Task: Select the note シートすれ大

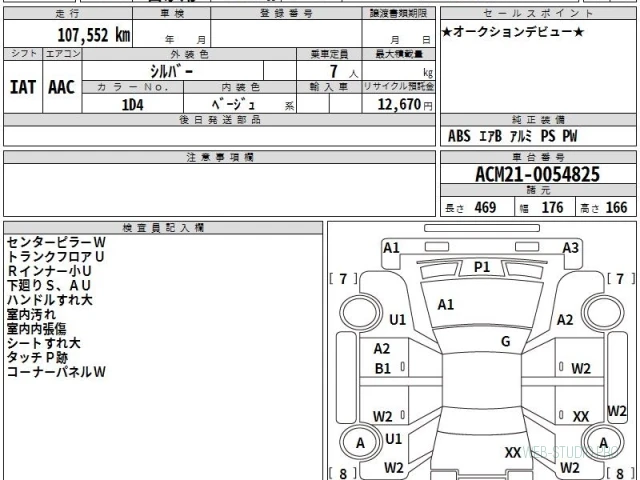Action: (43, 343)
